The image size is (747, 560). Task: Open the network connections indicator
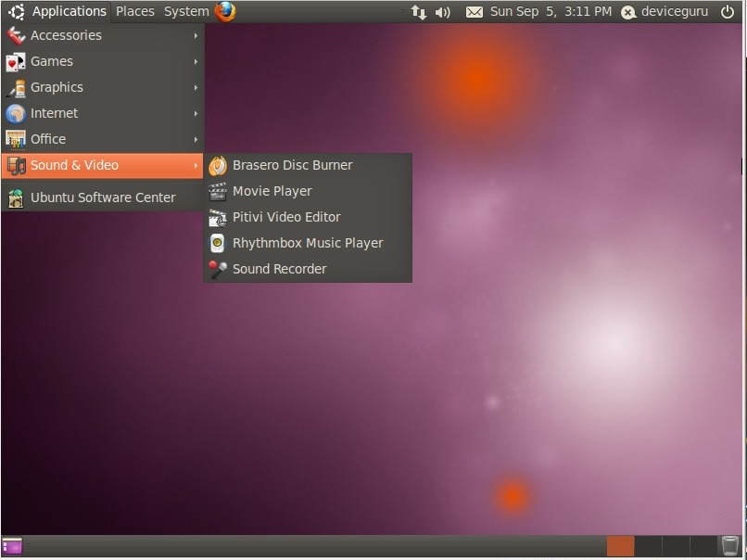point(418,12)
